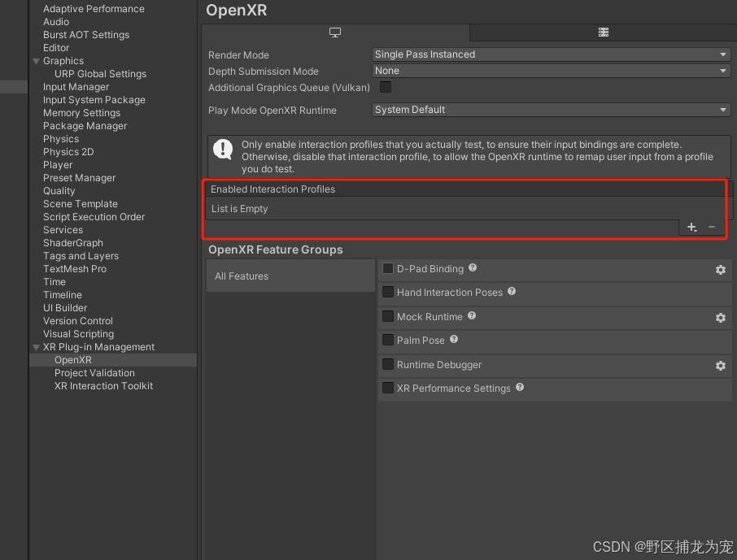Open URP Global Settings
737x560 pixels.
point(100,74)
